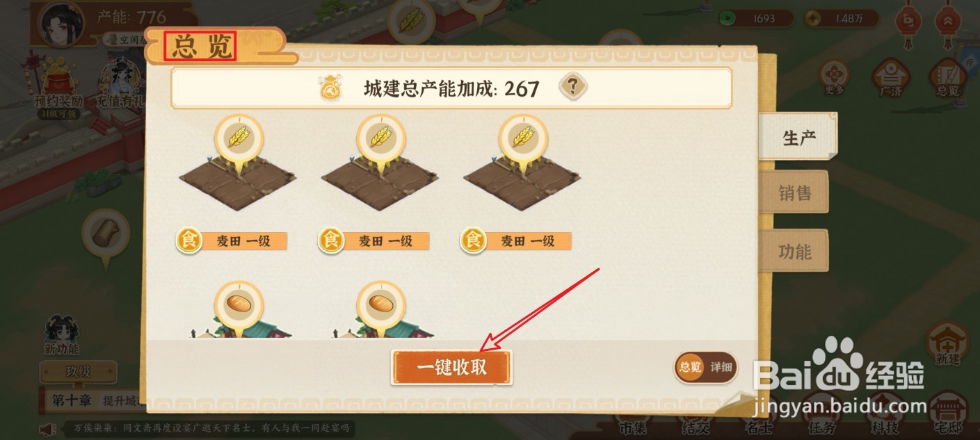Open the 广济 icon at top right
This screenshot has height=440, width=980.
890,77
